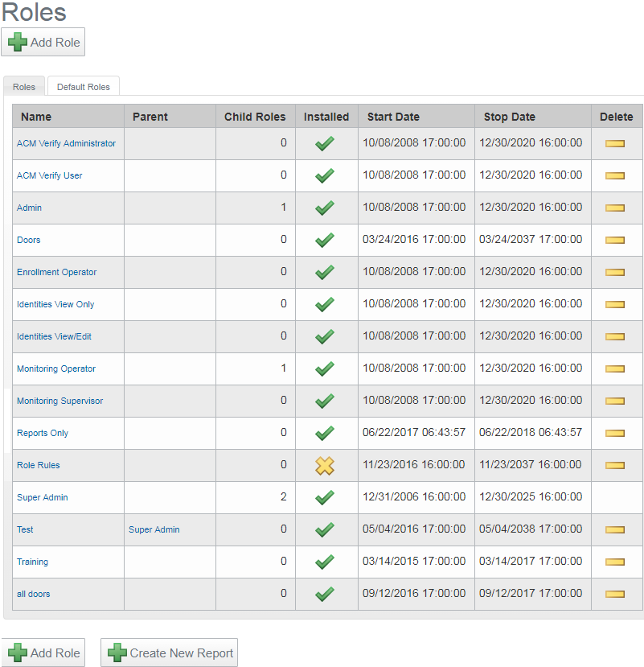
Task: Toggle the yellow X for Role Rules
Action: click(x=325, y=465)
